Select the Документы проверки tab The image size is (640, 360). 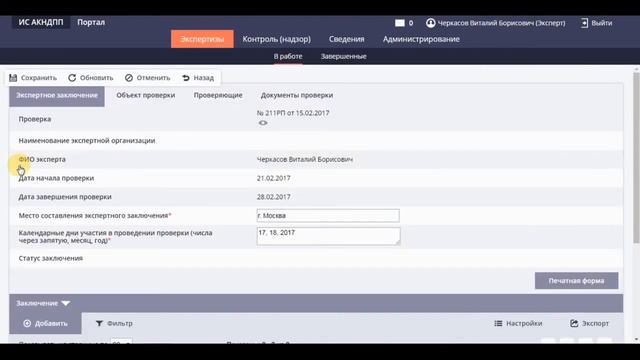pyautogui.click(x=297, y=95)
